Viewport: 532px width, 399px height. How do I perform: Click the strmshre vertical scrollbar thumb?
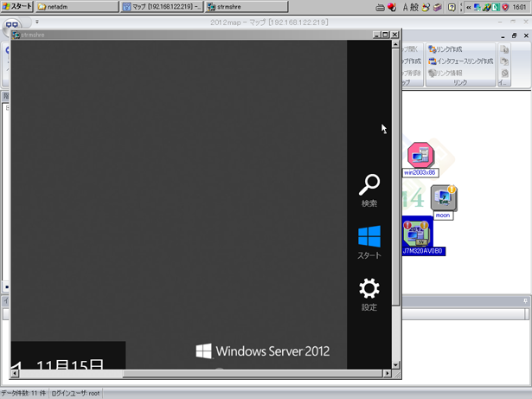[395, 177]
